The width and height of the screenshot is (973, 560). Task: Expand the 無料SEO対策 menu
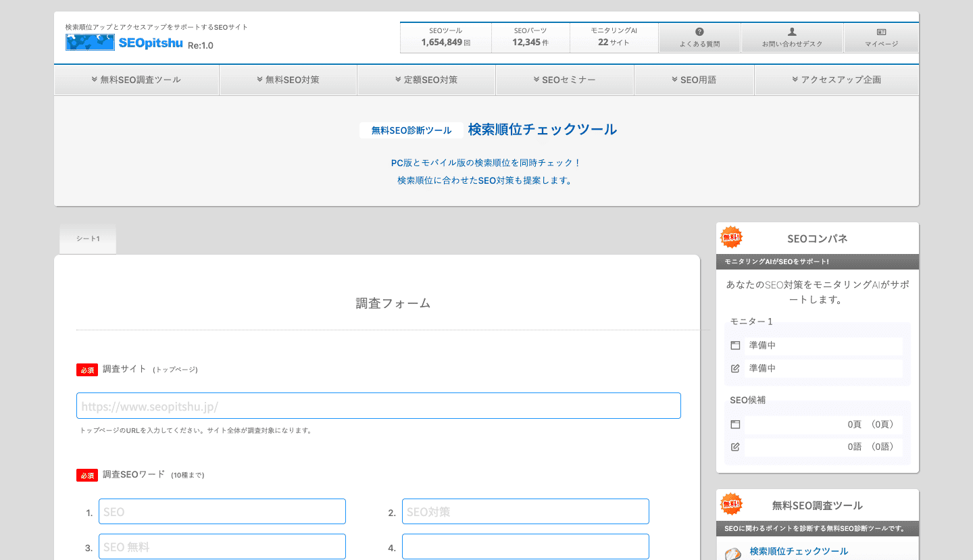point(288,80)
